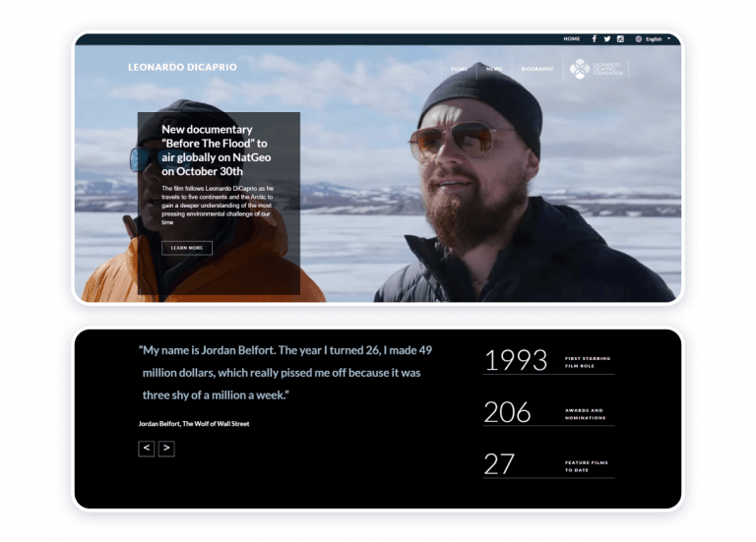Click the LEARN MORE button
756x542 pixels.
pos(187,248)
